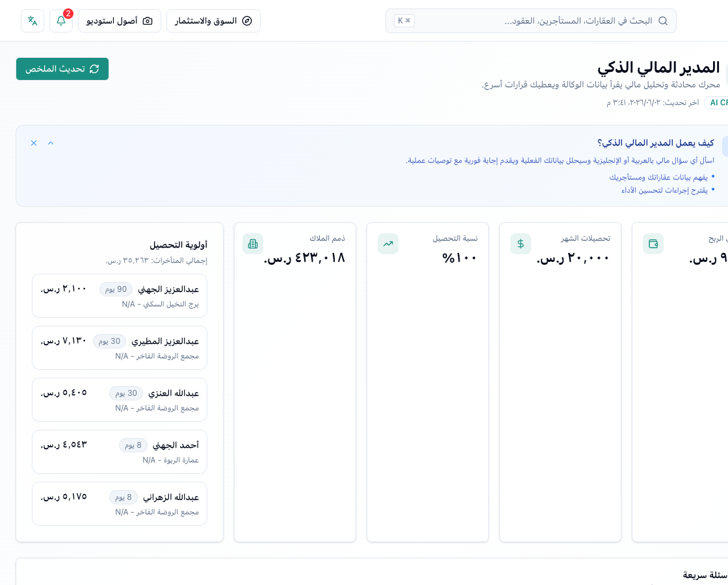Click the search field for properties and tenants
This screenshot has height=585, width=728.
coord(530,21)
